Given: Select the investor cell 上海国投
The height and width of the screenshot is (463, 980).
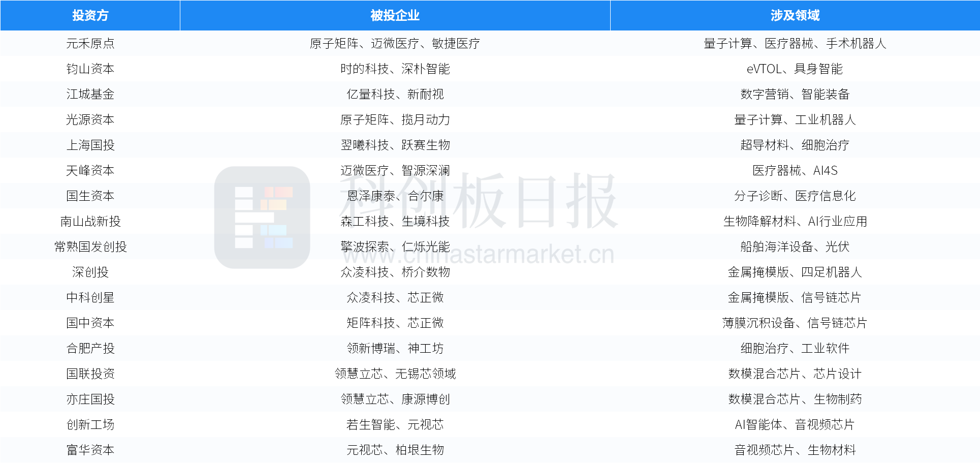Looking at the screenshot, I should tap(90, 145).
